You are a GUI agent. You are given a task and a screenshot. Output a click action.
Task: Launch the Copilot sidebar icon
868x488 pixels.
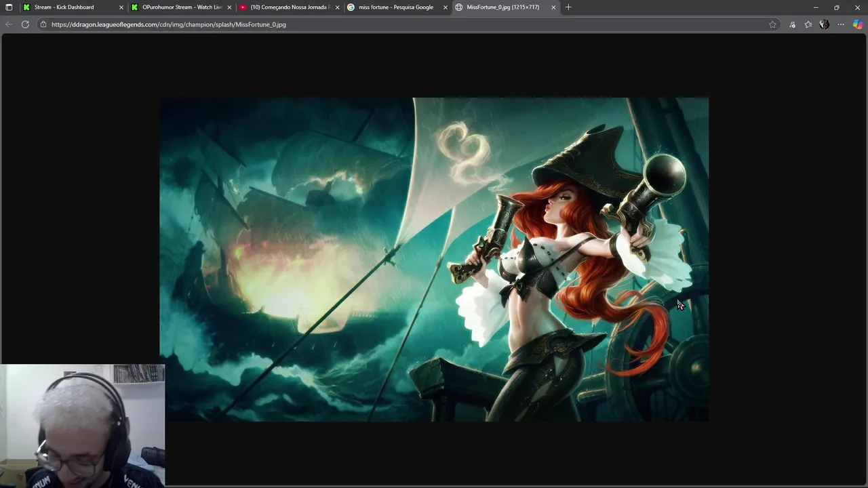[858, 24]
